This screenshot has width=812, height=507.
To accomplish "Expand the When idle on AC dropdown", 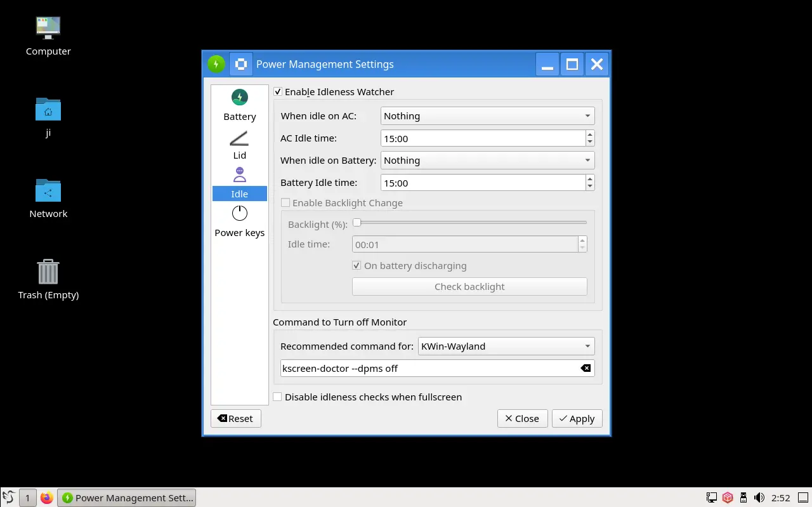I will [487, 116].
